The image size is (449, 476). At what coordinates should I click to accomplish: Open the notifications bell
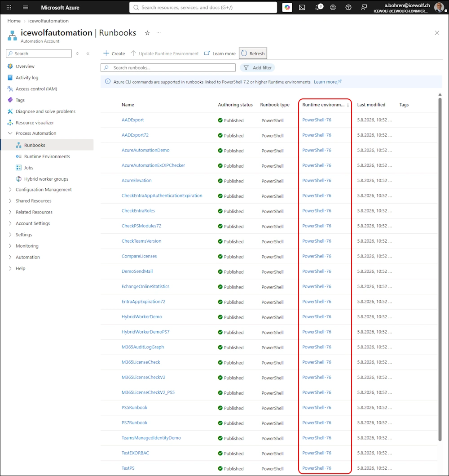pos(318,7)
